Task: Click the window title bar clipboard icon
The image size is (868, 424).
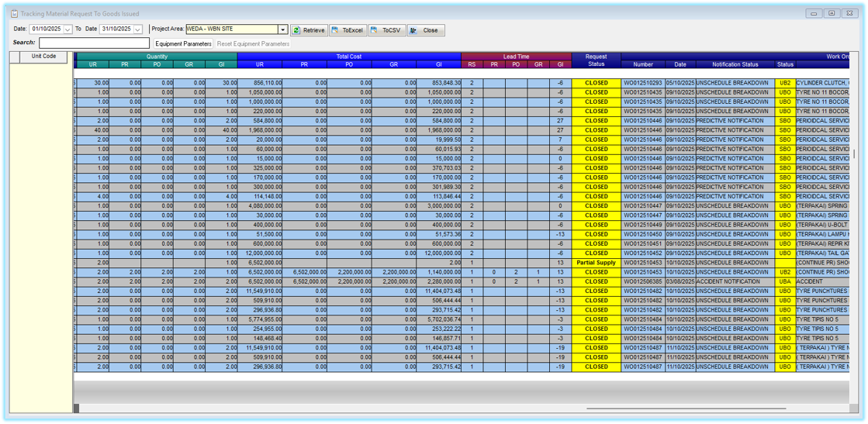Action: (x=15, y=13)
